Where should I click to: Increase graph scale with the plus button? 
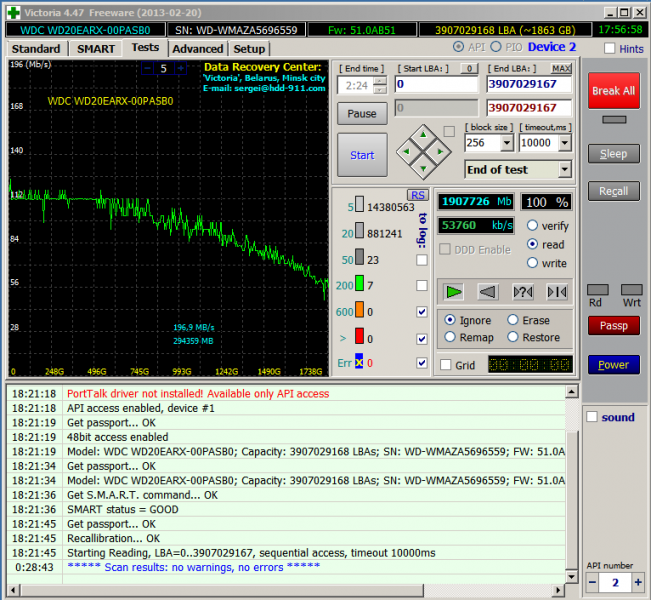(181, 69)
